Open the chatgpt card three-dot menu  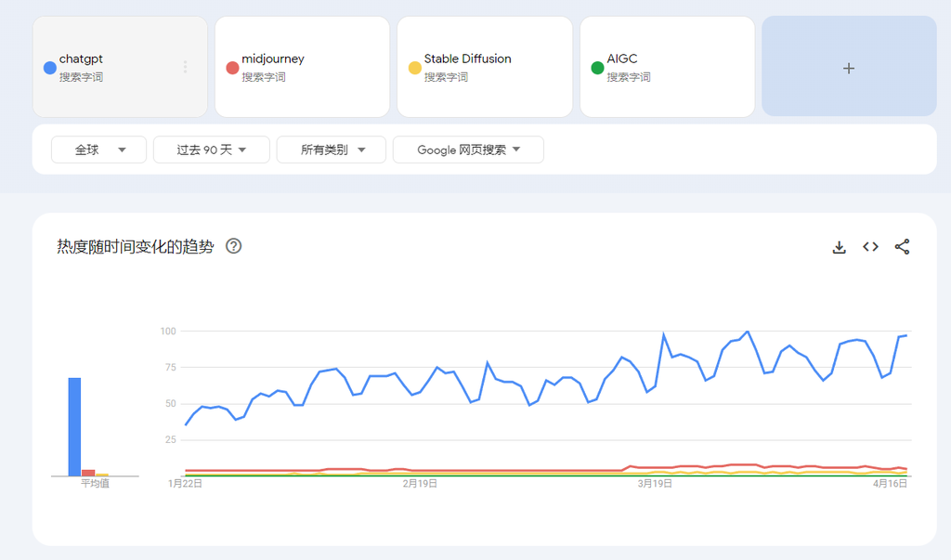[185, 67]
